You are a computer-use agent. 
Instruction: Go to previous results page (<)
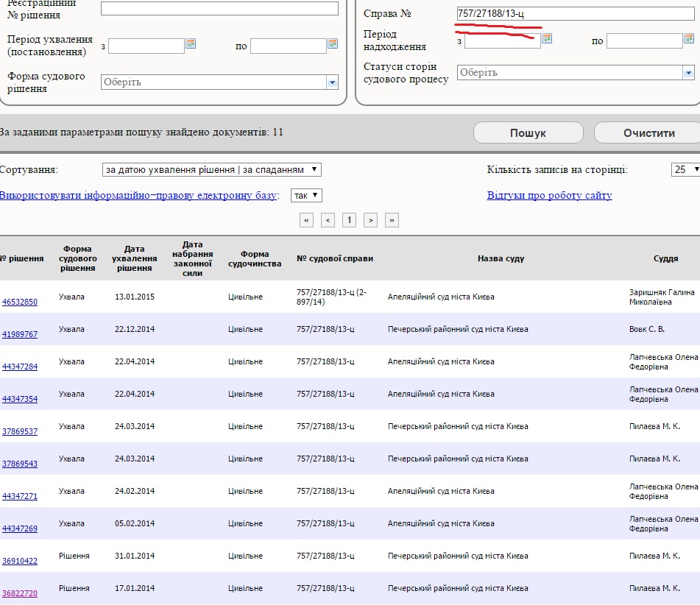tap(328, 219)
